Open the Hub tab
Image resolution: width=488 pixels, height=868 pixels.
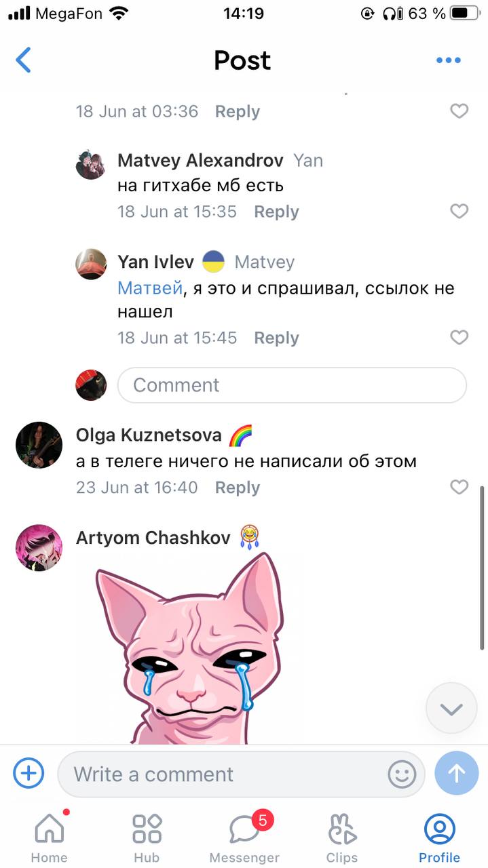point(146,838)
